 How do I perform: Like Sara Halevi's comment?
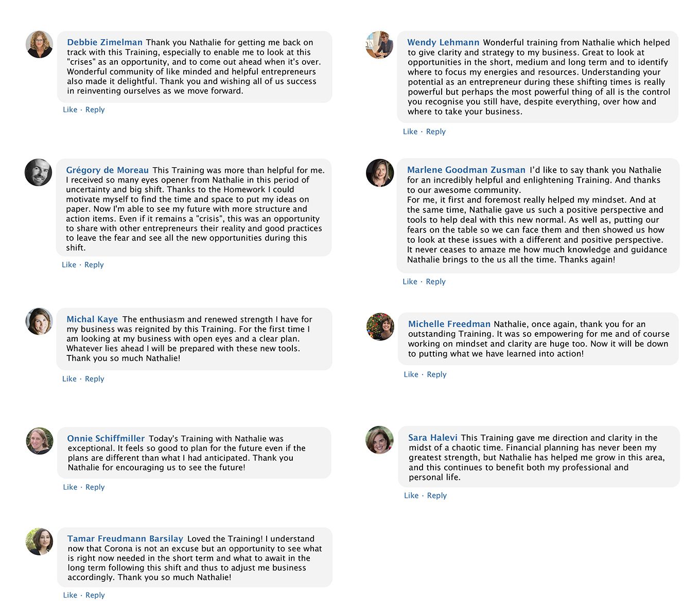coord(411,496)
